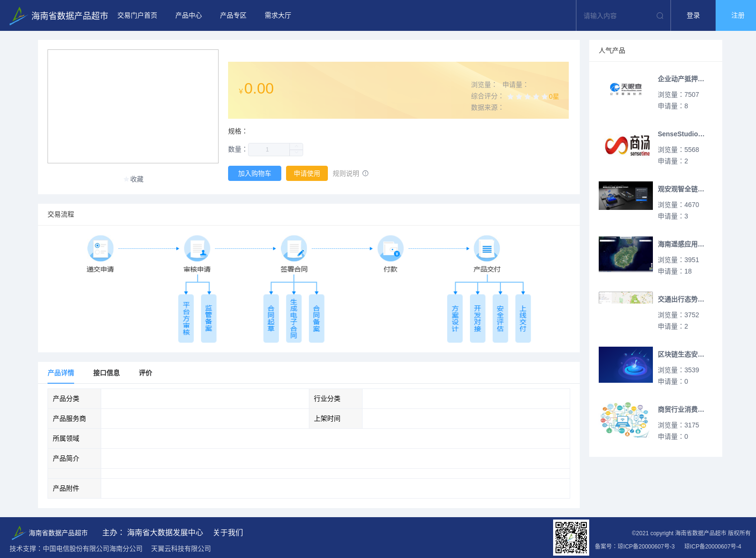Click the search magnifier icon
The image size is (756, 558).
coord(660,16)
